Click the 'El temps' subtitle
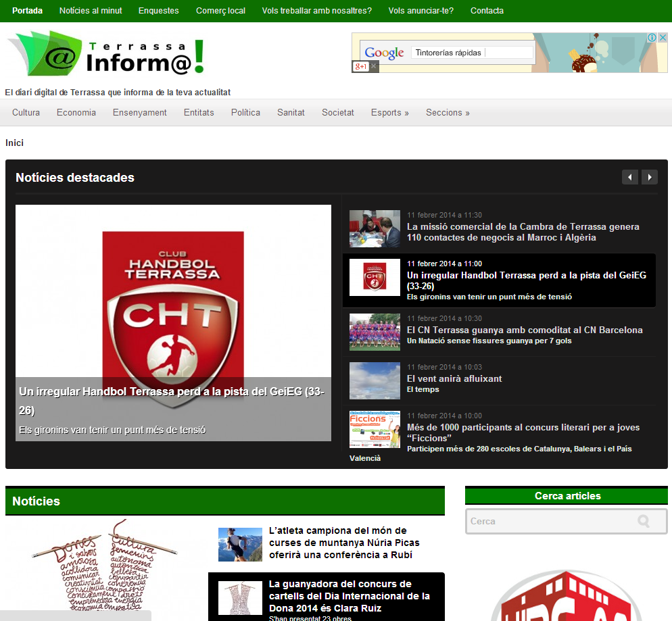This screenshot has width=672, height=621. click(x=423, y=390)
